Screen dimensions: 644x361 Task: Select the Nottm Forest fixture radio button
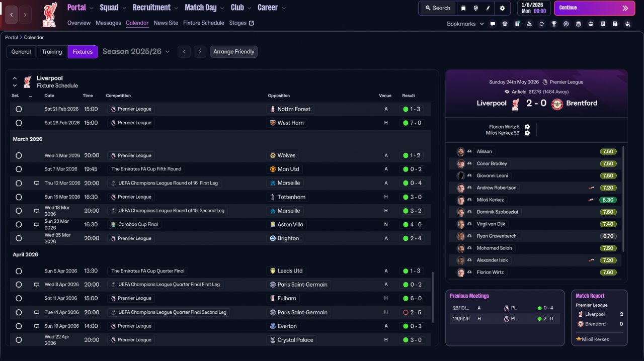click(x=19, y=109)
